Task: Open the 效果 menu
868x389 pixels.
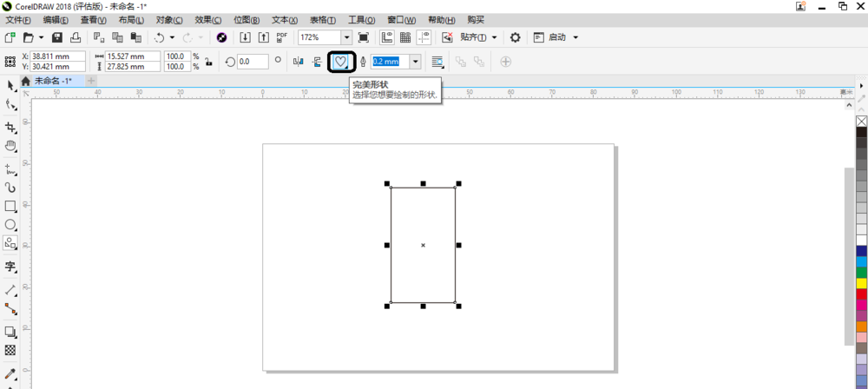Action: pyautogui.click(x=208, y=20)
